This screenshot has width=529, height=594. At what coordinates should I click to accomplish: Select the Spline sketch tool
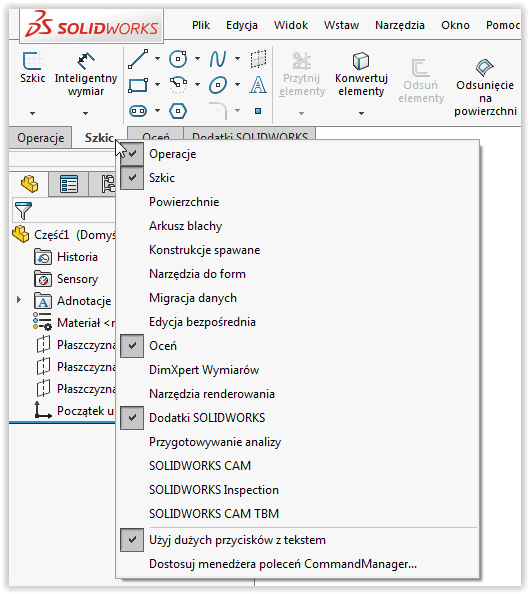[218, 59]
